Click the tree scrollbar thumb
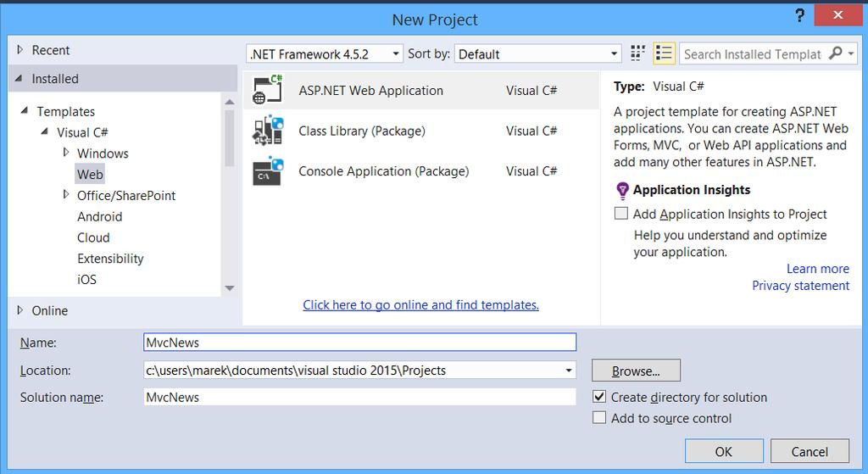Image resolution: width=868 pixels, height=474 pixels. [229, 138]
